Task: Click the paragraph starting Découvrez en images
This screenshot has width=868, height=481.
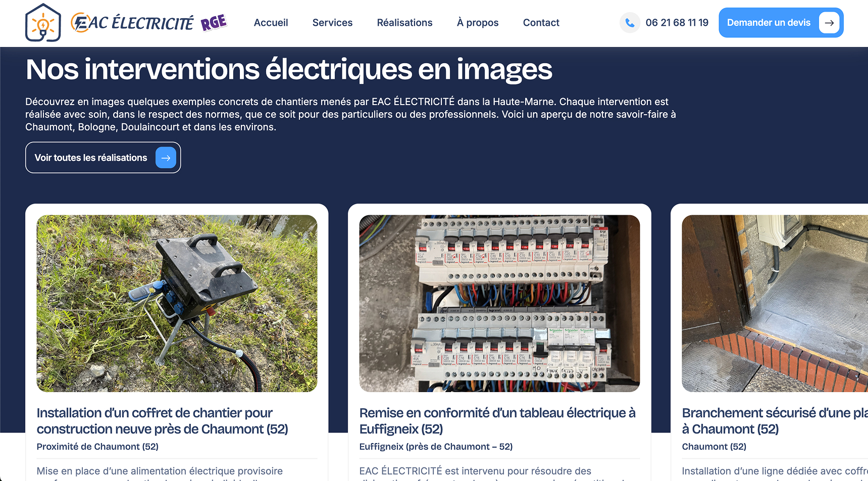Action: tap(350, 114)
